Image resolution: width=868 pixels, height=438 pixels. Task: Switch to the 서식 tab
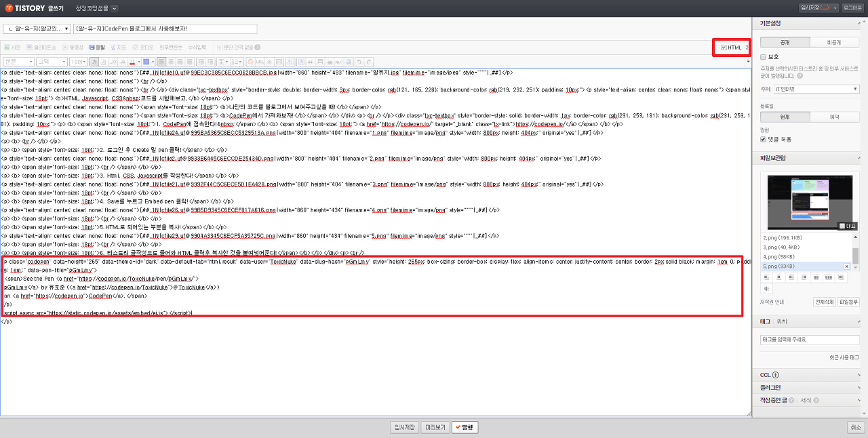[806, 400]
